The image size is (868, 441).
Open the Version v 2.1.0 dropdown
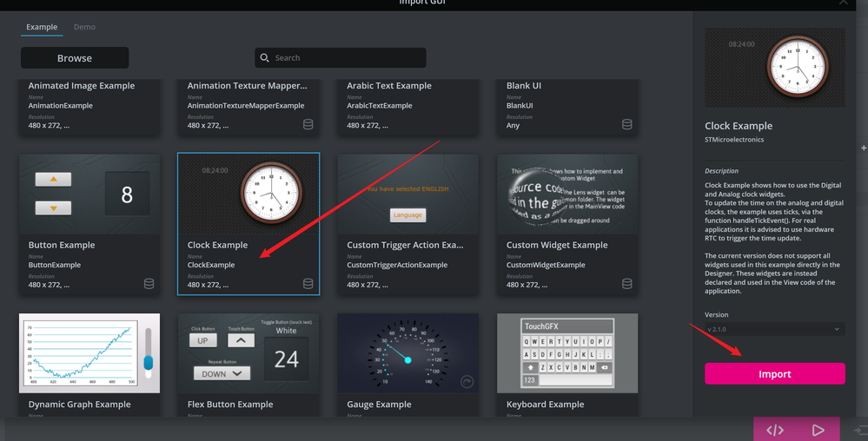point(774,329)
